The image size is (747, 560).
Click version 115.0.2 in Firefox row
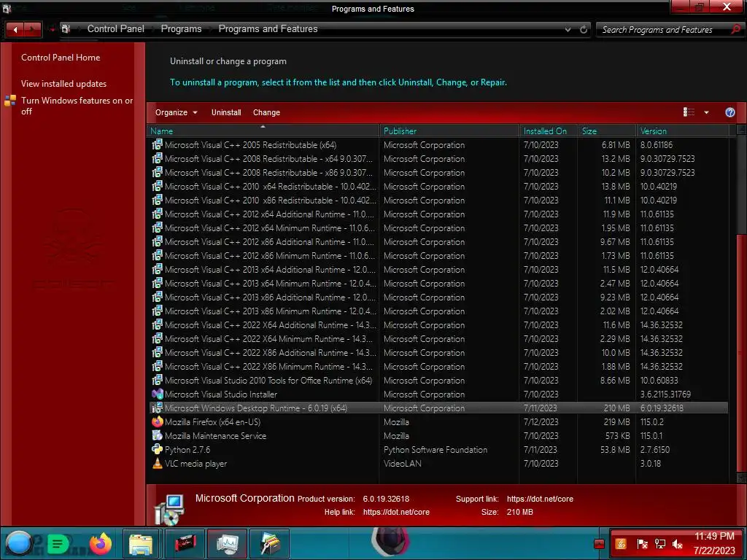coord(652,422)
